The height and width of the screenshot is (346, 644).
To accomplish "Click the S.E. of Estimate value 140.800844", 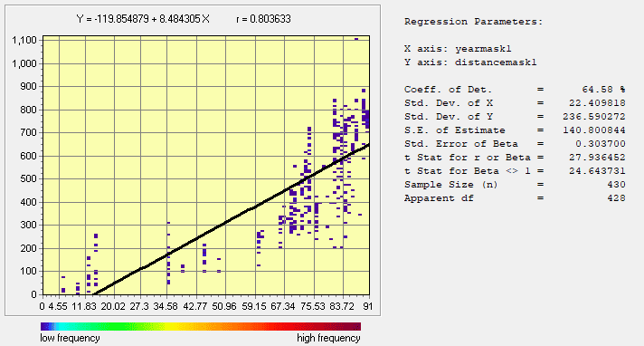I will click(x=594, y=130).
